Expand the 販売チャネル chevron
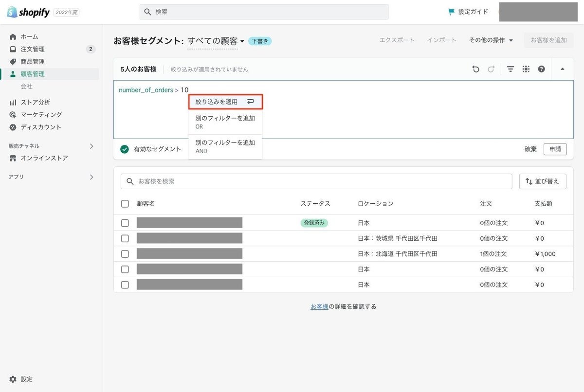The image size is (584, 392). pos(91,146)
